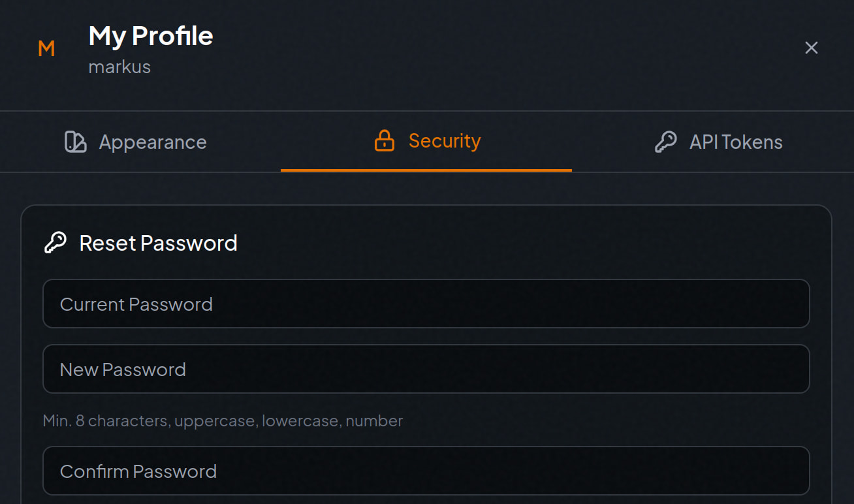Click the Reset Password heading text
The height and width of the screenshot is (504, 854).
(x=158, y=243)
